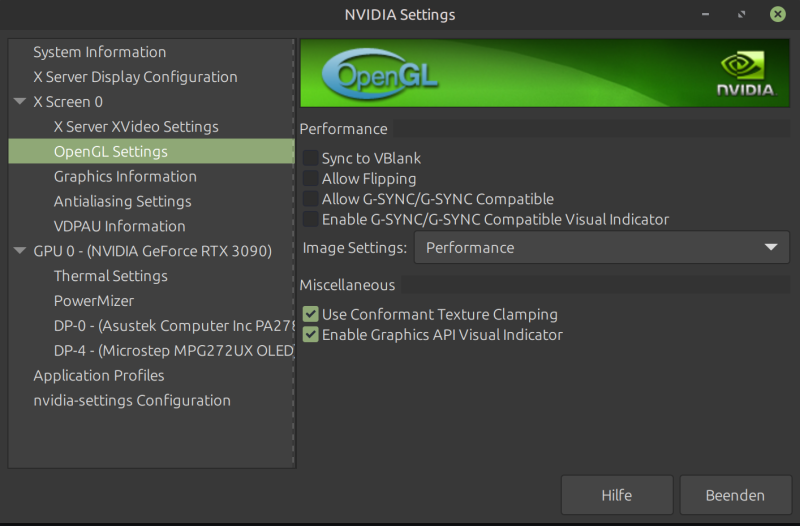800x526 pixels.
Task: Select GPU 0 NVIDIA GeForce RTX 3090 row
Action: [x=153, y=251]
